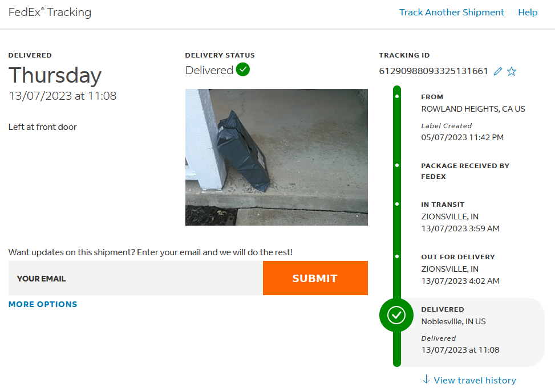Click the In Transit timeline dot
The width and height of the screenshot is (555, 392).
point(397,204)
